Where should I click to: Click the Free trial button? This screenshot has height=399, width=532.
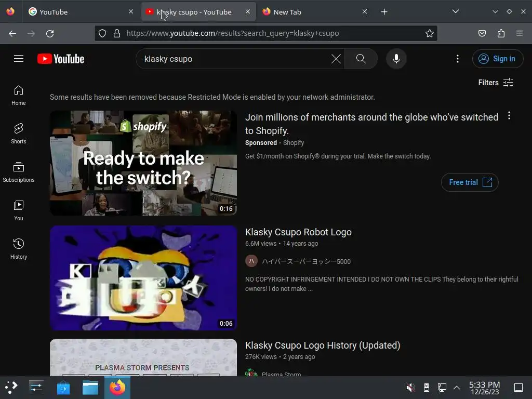(470, 182)
